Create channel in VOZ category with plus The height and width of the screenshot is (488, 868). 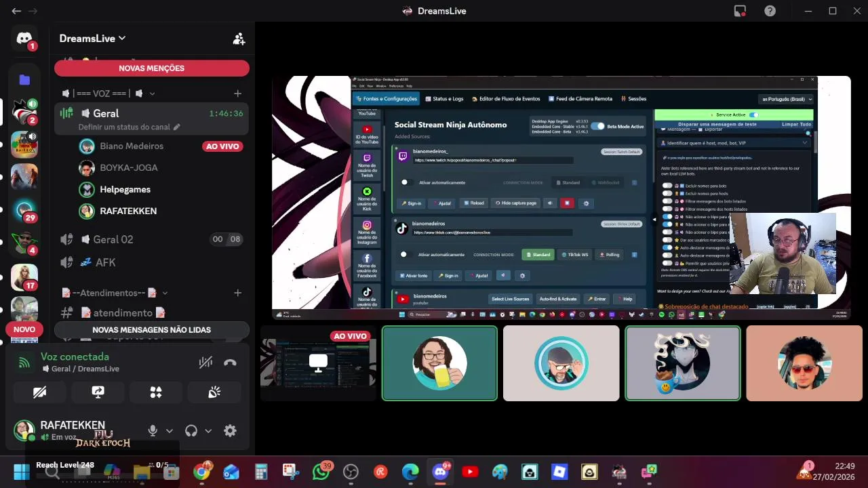(x=237, y=94)
